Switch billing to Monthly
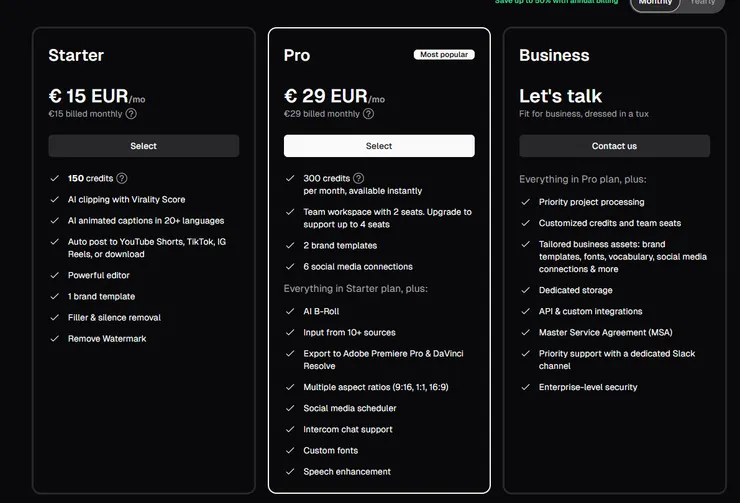This screenshot has width=740, height=503. pos(655,3)
